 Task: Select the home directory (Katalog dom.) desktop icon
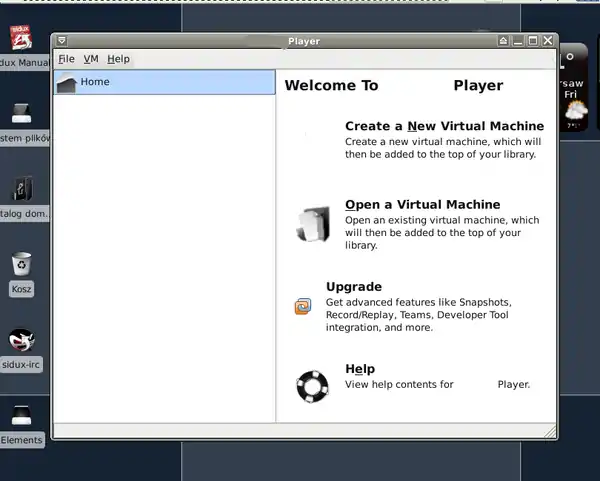21,188
